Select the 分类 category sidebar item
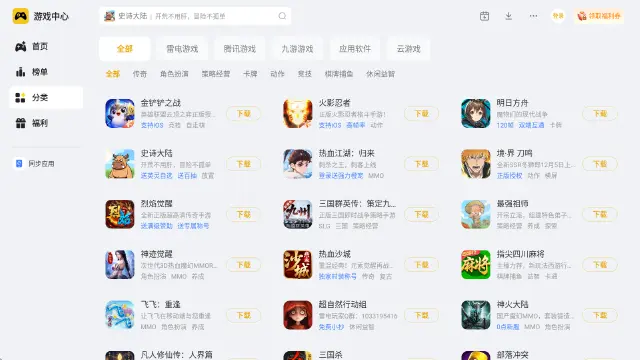This screenshot has width=640, height=360. (46, 98)
